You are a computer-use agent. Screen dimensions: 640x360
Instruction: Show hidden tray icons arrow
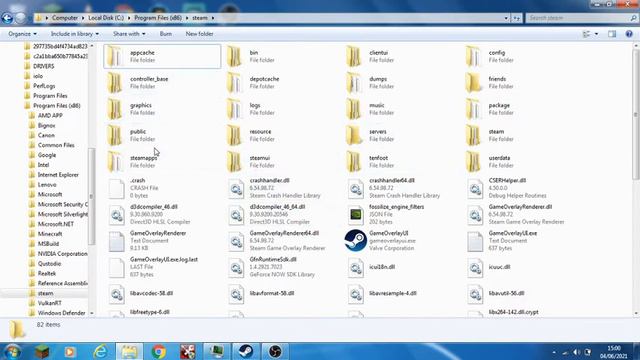click(554, 352)
